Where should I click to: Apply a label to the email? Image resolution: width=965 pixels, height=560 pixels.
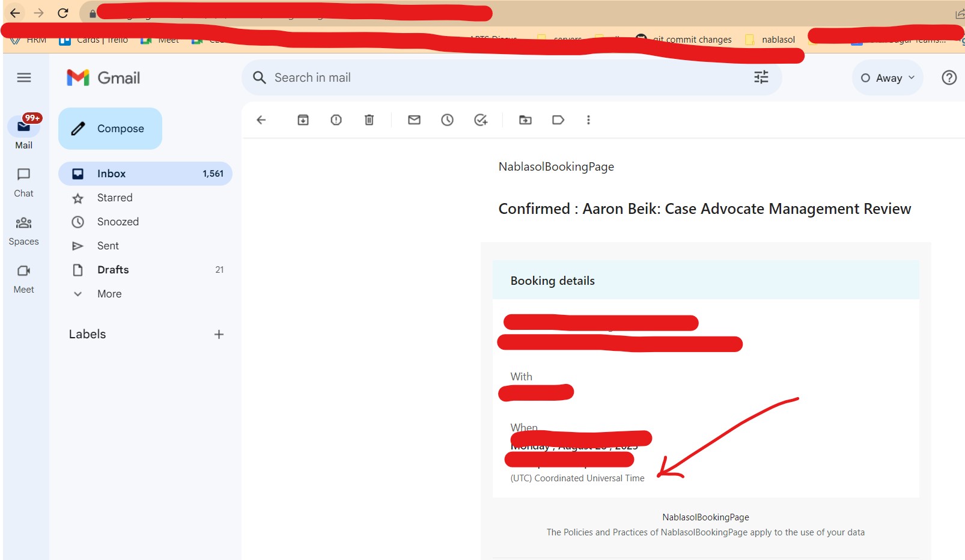tap(558, 120)
